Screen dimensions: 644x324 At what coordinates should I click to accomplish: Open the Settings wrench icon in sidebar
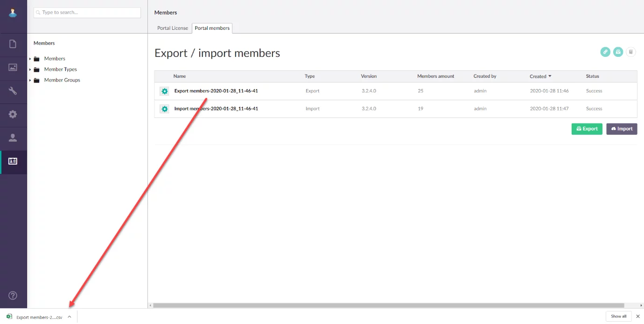13,91
